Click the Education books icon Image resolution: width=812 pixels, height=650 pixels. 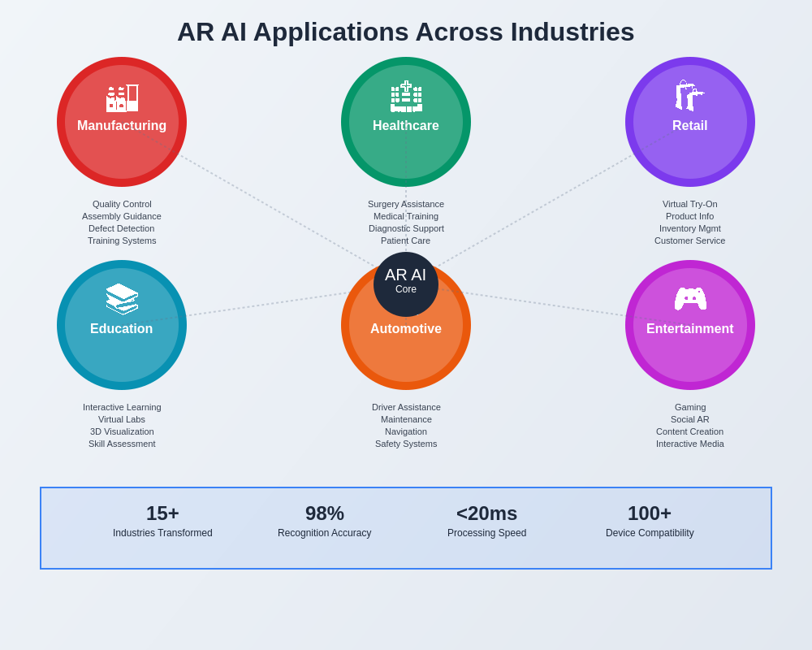(122, 300)
